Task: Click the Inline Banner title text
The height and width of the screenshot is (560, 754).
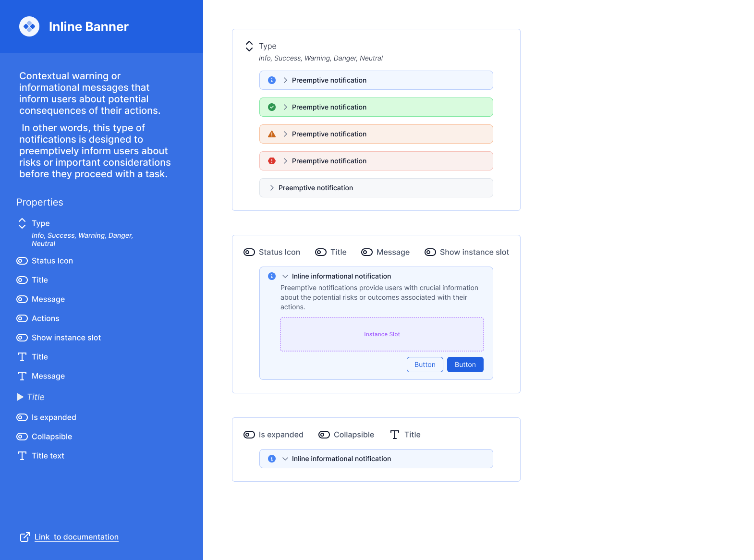Action: [89, 26]
